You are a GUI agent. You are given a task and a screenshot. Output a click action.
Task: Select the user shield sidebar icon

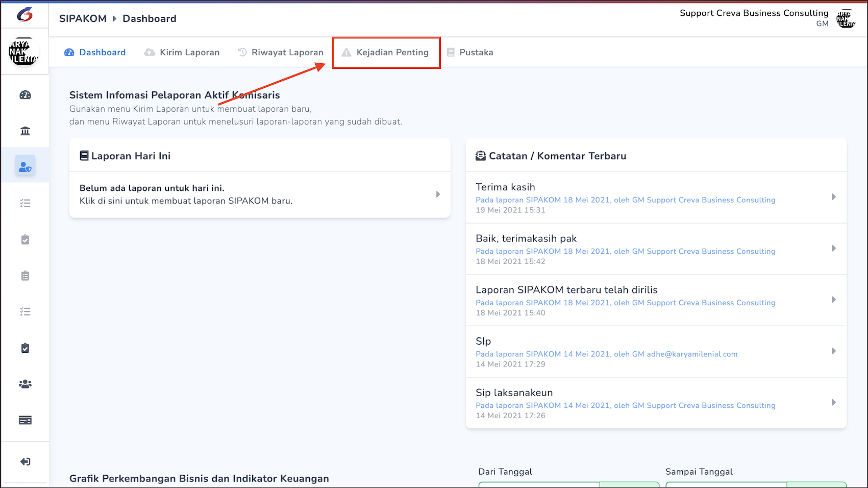(25, 166)
